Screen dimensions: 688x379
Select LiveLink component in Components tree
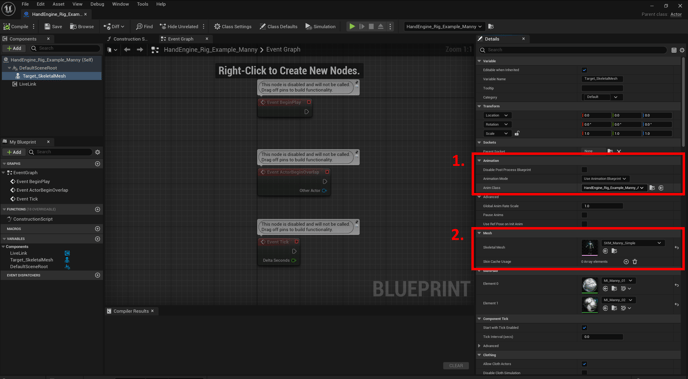point(27,84)
